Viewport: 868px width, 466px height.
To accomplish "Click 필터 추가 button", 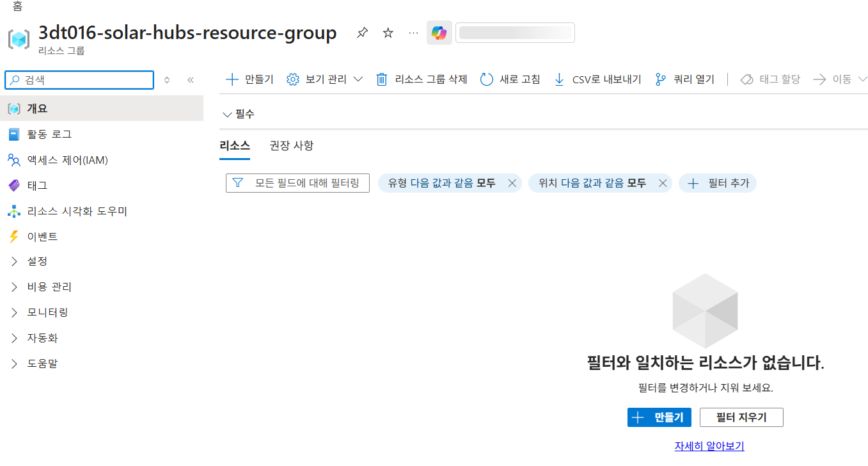I will coord(718,184).
